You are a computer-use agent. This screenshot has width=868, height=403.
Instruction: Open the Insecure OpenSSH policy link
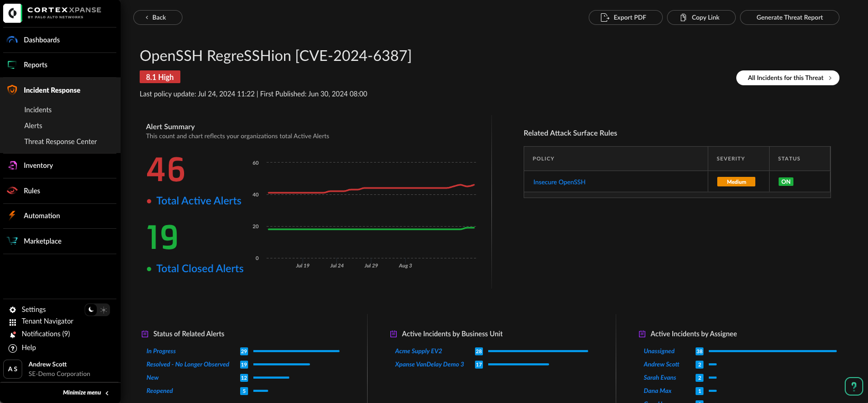(x=559, y=182)
